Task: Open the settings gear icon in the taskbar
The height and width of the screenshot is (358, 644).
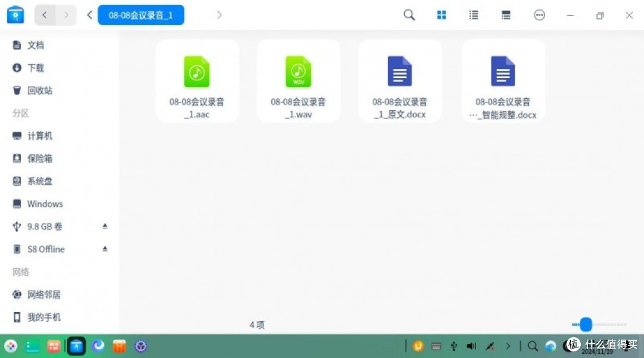Action: point(141,346)
